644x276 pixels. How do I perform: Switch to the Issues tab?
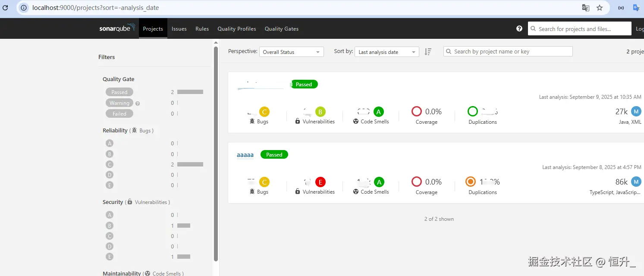(x=179, y=29)
